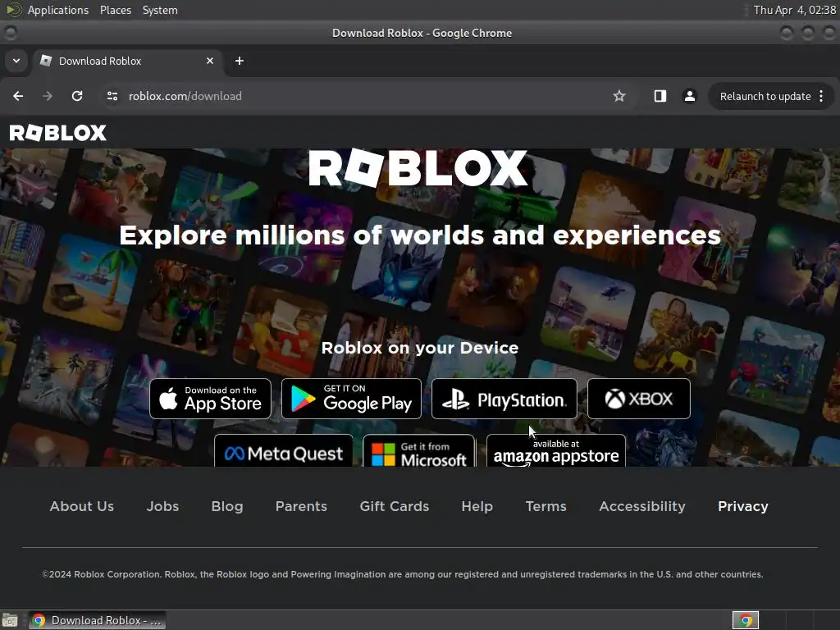Open the PlayStation store badge
Viewport: 840px width, 630px height.
504,399
